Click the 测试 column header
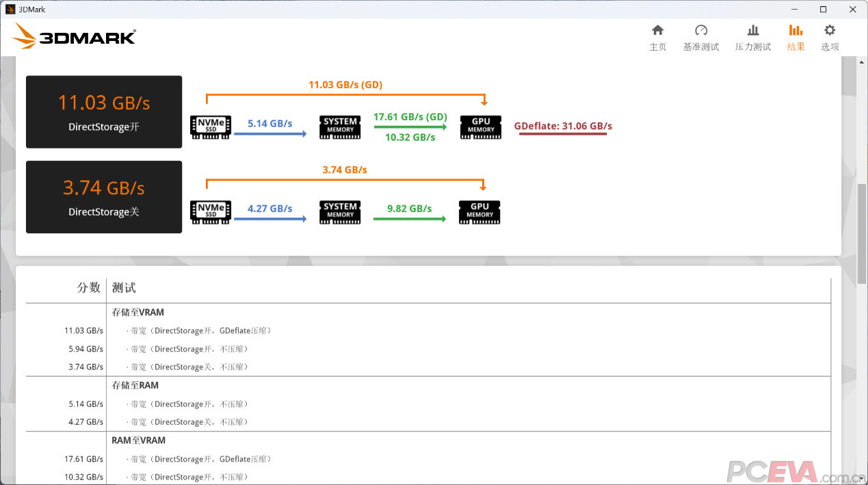868x485 pixels. 124,288
